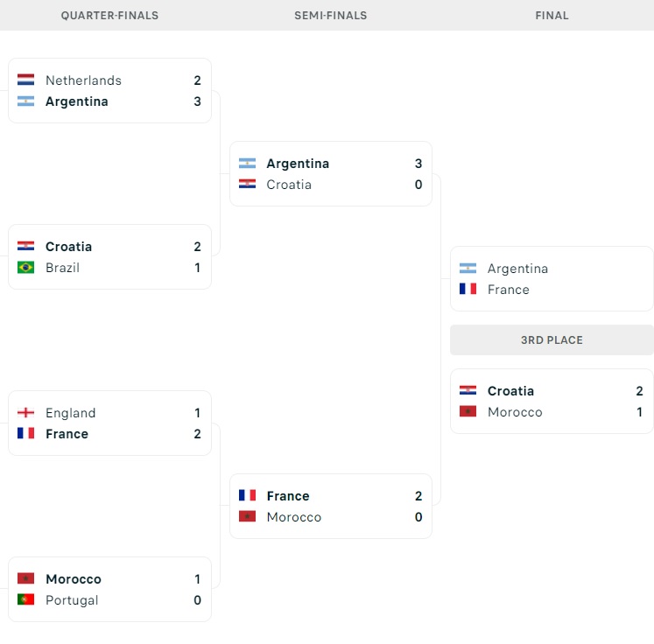Click France's flag in the semi-final match

pos(247,496)
